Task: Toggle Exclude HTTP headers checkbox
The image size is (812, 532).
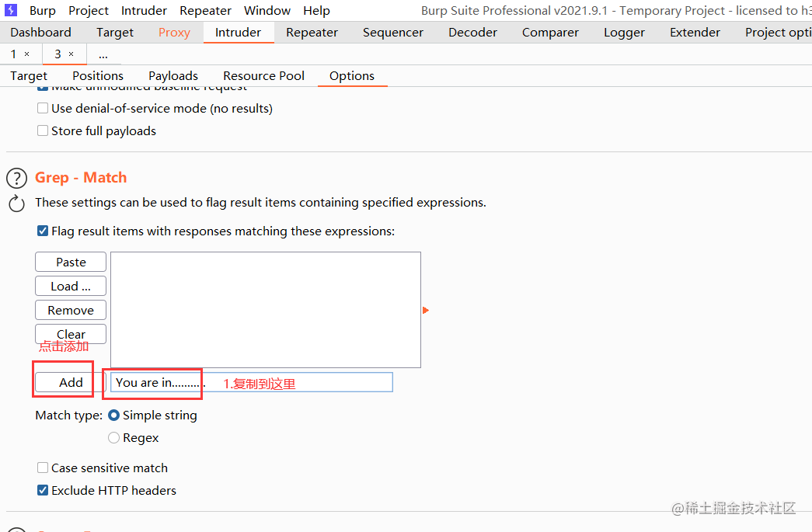Action: click(43, 490)
